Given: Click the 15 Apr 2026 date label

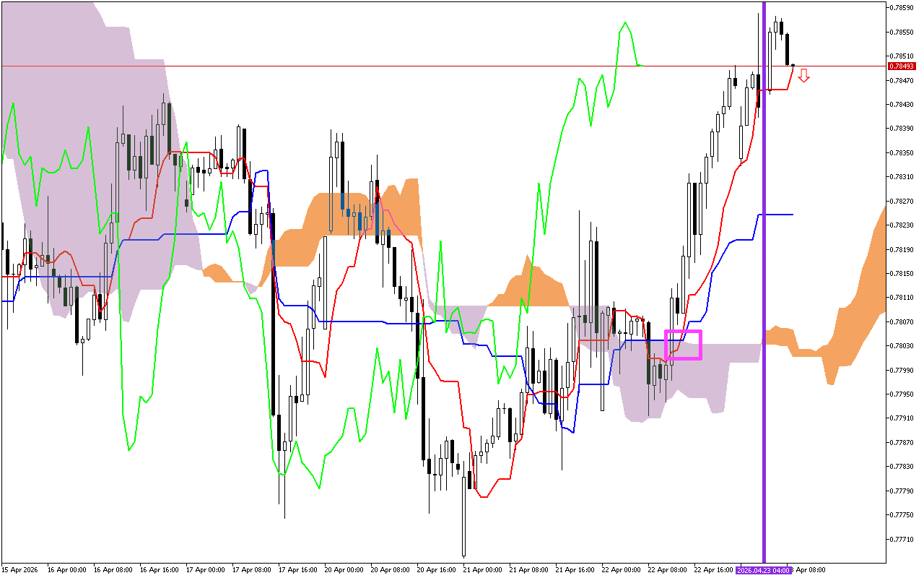Looking at the screenshot, I should pyautogui.click(x=22, y=570).
